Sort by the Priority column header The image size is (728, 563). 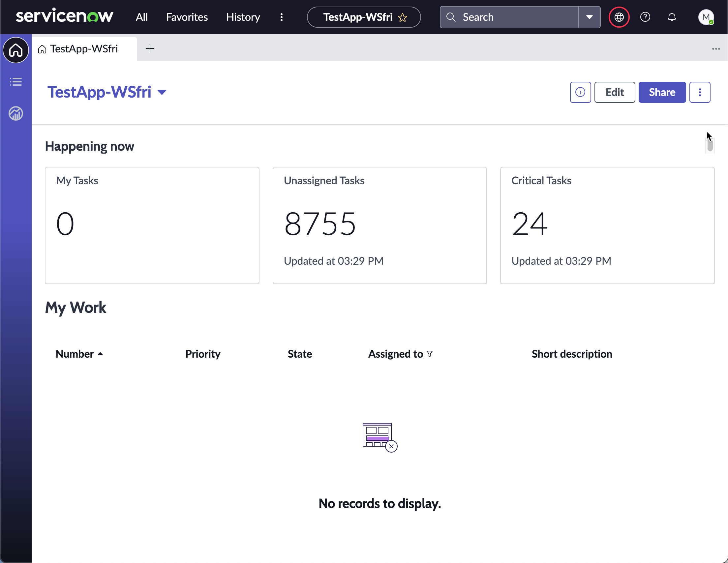click(x=203, y=354)
